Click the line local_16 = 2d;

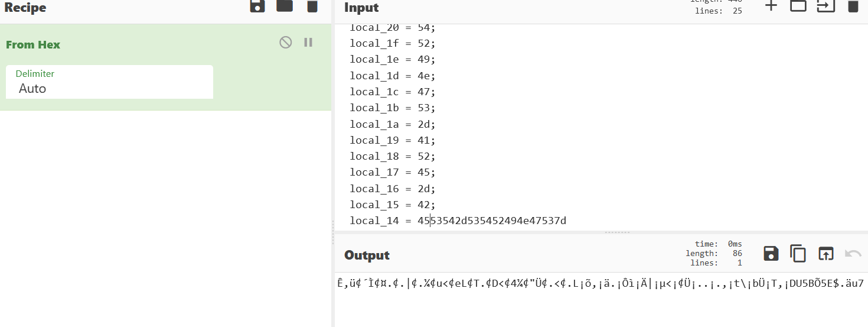click(x=392, y=189)
